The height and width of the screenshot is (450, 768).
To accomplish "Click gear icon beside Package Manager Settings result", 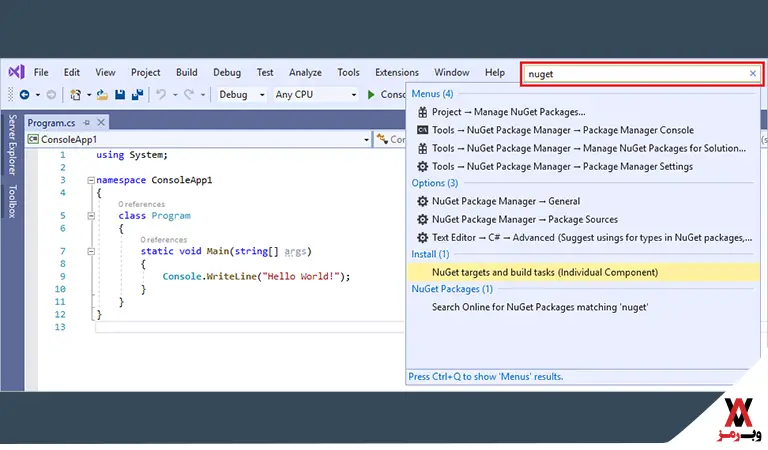I will click(422, 166).
